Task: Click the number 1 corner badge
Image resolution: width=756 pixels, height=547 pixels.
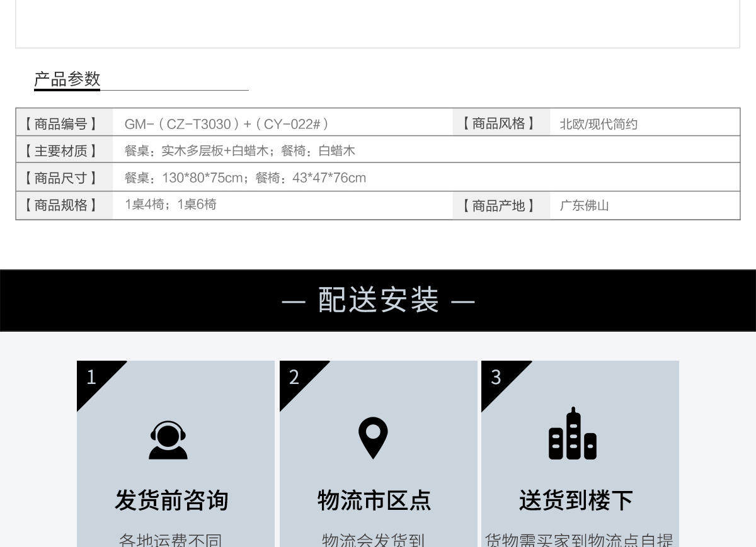Action: pos(93,377)
